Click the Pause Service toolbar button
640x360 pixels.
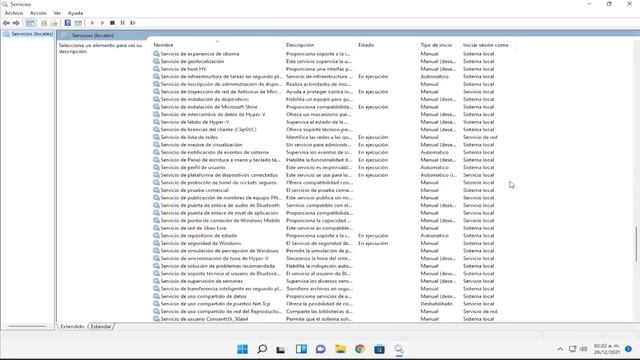(x=122, y=23)
